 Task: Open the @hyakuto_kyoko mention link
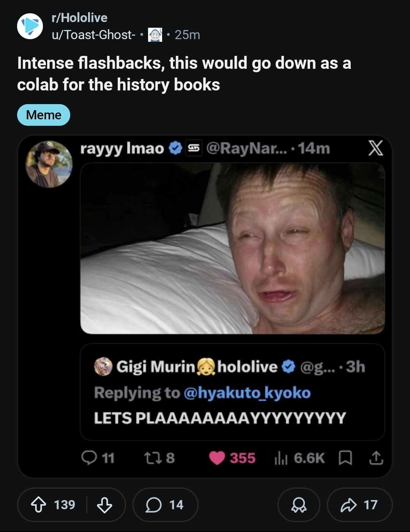(247, 393)
